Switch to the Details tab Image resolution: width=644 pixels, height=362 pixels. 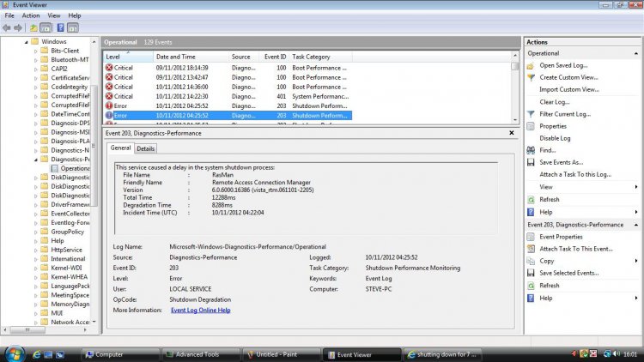point(145,148)
